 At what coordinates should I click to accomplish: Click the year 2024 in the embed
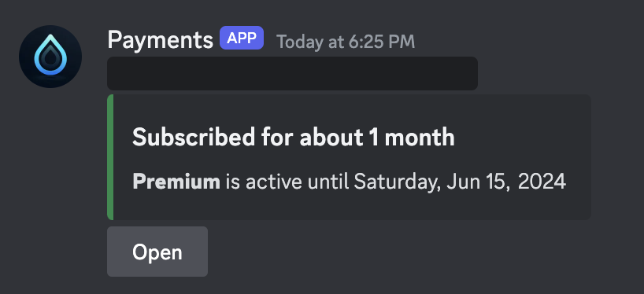point(542,182)
